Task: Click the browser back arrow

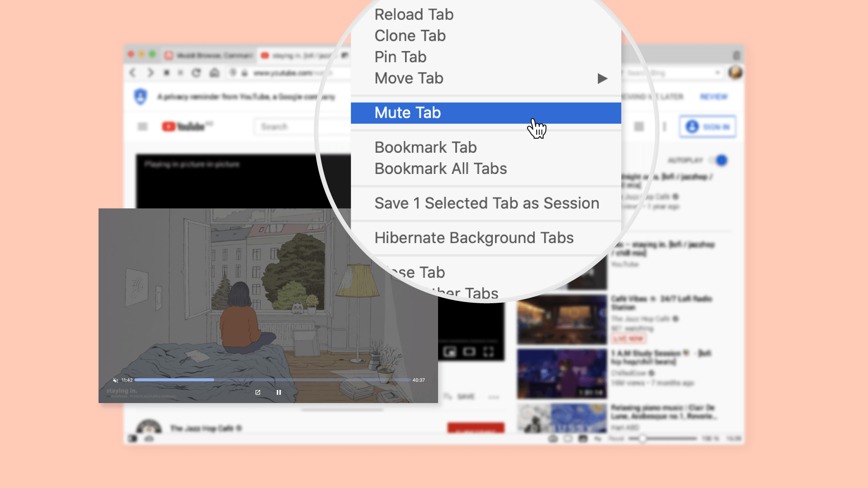Action: (132, 73)
